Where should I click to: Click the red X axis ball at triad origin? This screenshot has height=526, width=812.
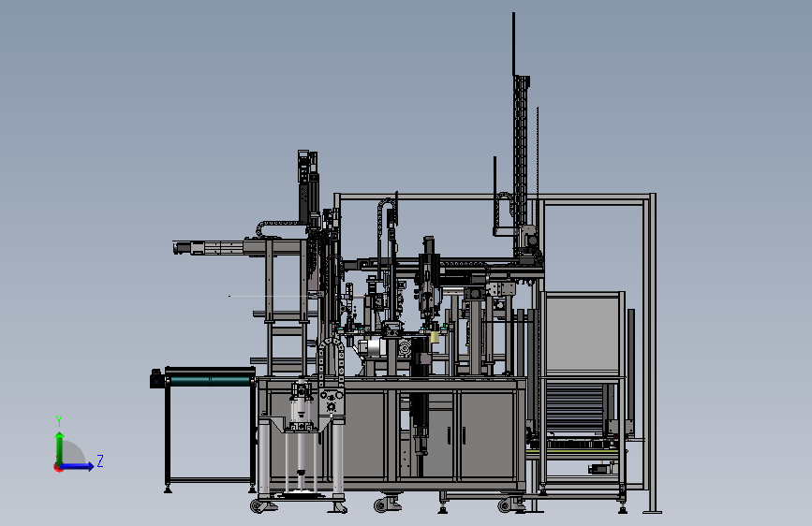coord(58,467)
